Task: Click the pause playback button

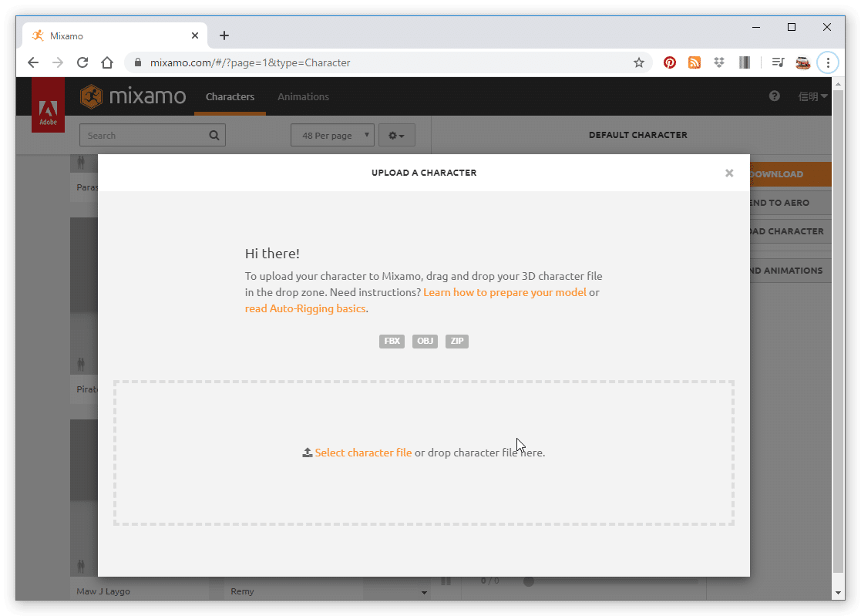Action: point(446,581)
